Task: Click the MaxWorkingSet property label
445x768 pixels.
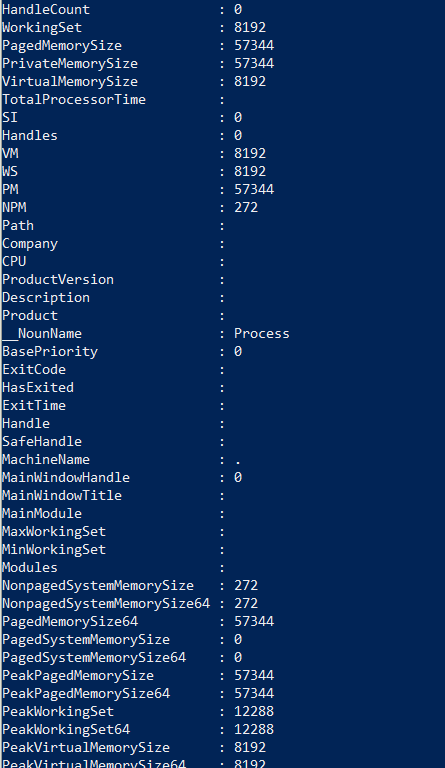Action: point(54,531)
